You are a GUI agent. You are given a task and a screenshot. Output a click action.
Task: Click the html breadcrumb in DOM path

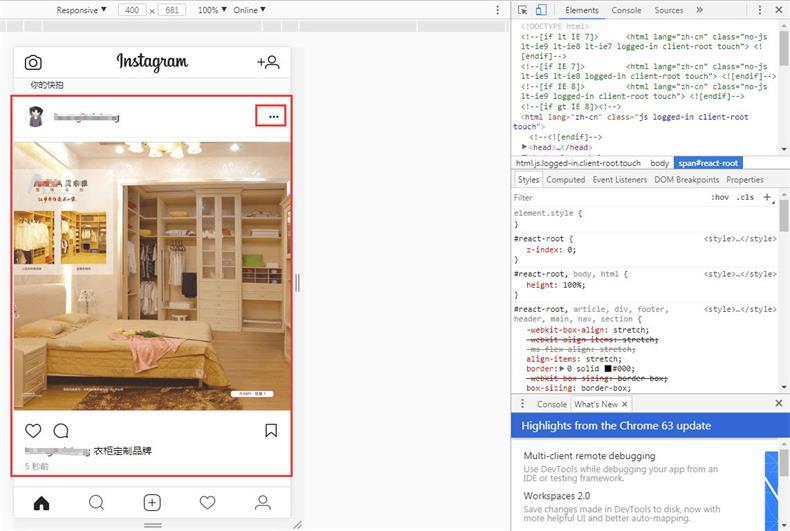tap(578, 163)
